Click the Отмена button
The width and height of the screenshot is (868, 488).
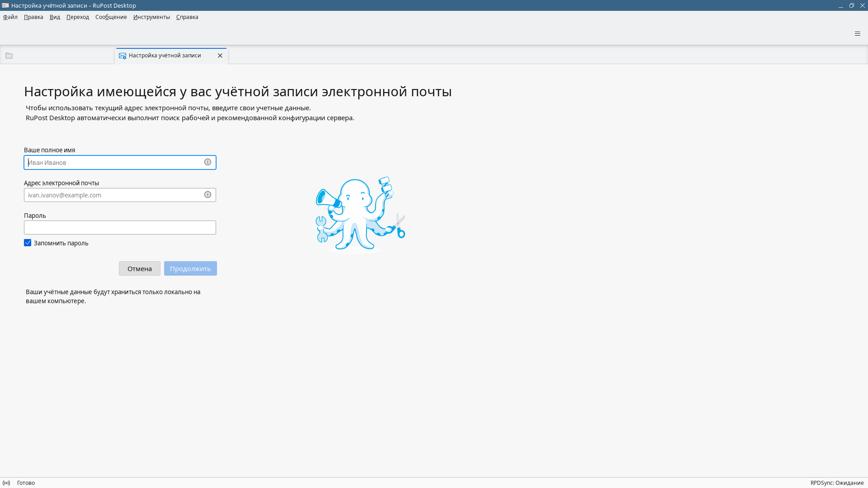140,268
